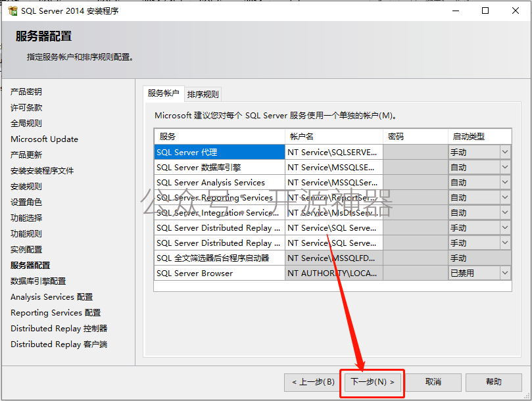Screen dimensions: 532x401
Task: Click 安装安装程序文件 step in sidebar
Action: pos(42,171)
